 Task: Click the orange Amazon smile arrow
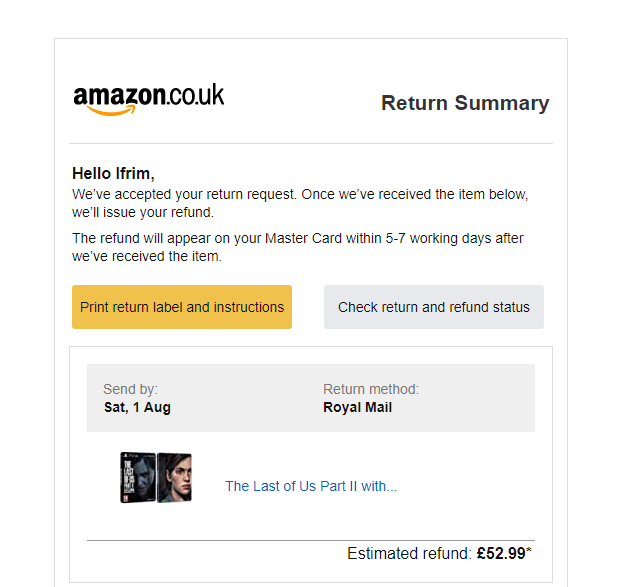(111, 111)
